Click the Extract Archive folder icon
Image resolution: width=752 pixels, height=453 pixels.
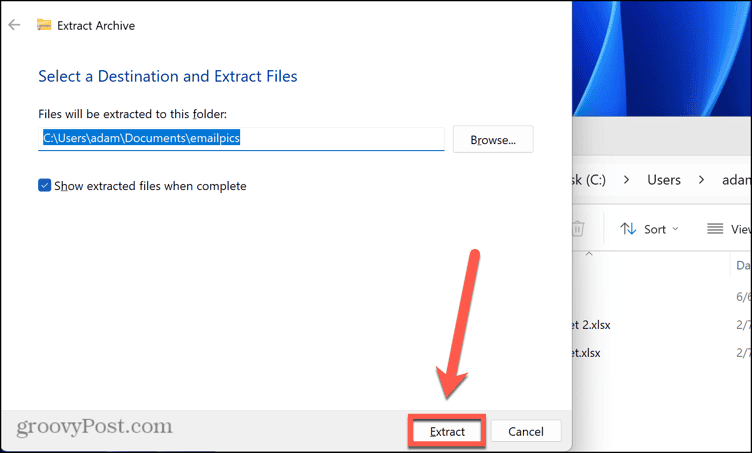tap(44, 25)
